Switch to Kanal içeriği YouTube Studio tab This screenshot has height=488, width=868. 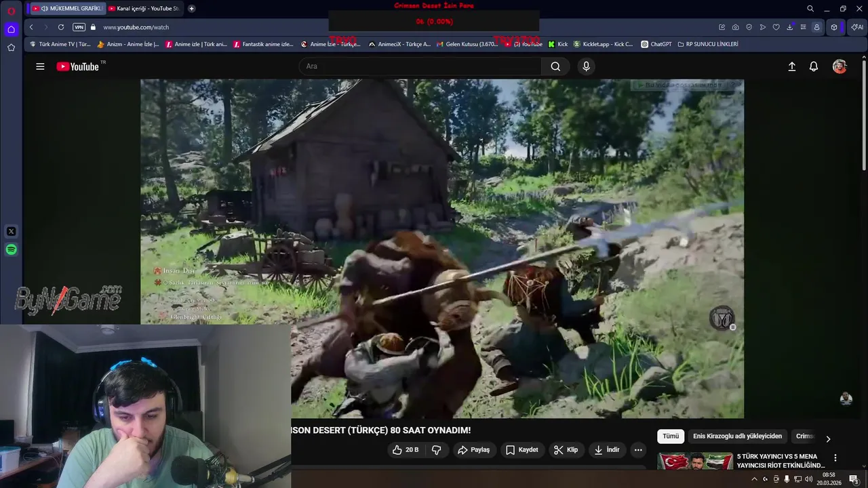click(x=144, y=8)
